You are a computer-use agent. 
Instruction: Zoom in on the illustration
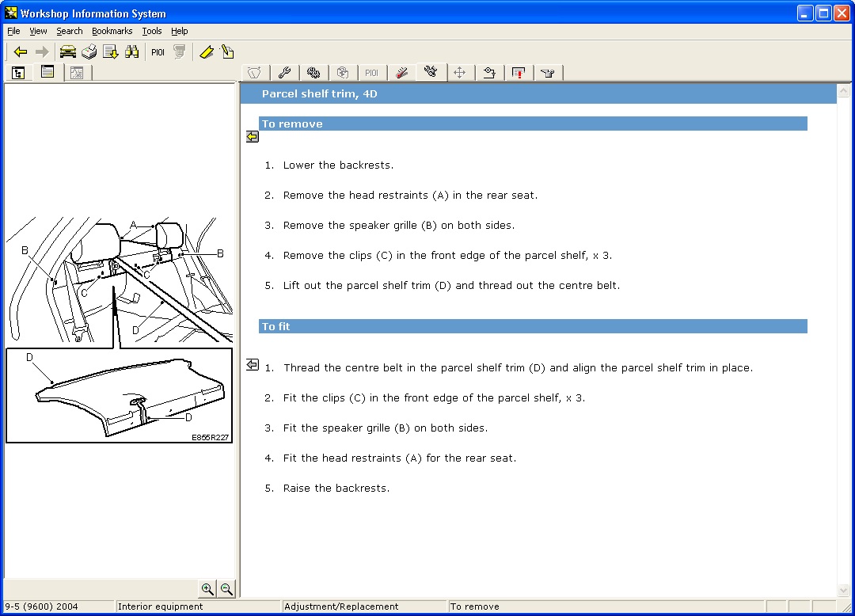tap(207, 589)
